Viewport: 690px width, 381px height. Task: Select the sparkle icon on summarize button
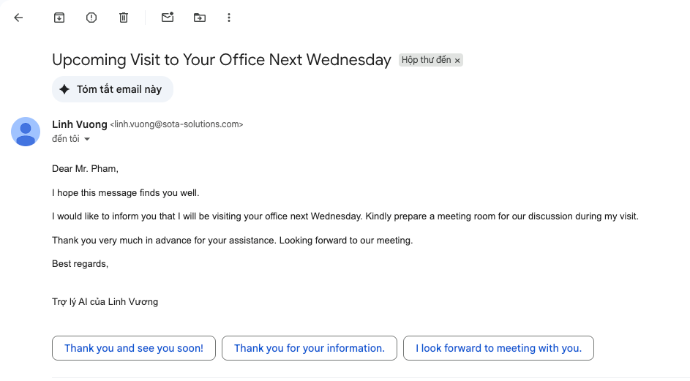coord(64,89)
